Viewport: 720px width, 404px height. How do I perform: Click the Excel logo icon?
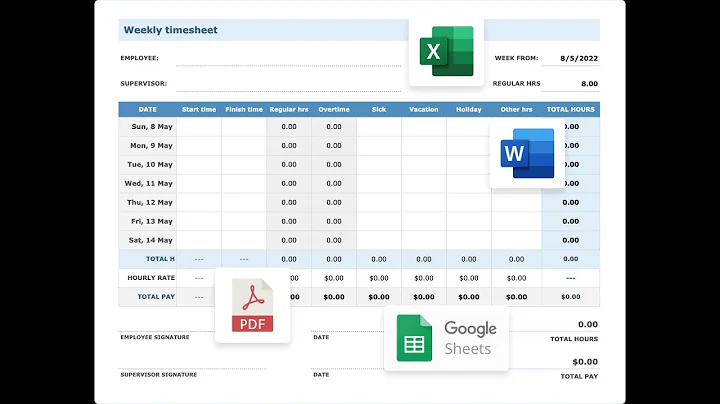446,51
